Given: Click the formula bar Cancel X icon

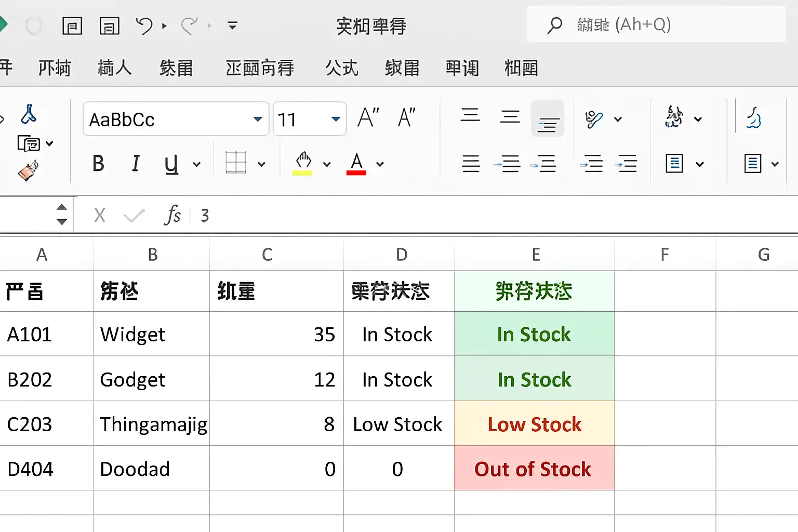Looking at the screenshot, I should point(100,215).
